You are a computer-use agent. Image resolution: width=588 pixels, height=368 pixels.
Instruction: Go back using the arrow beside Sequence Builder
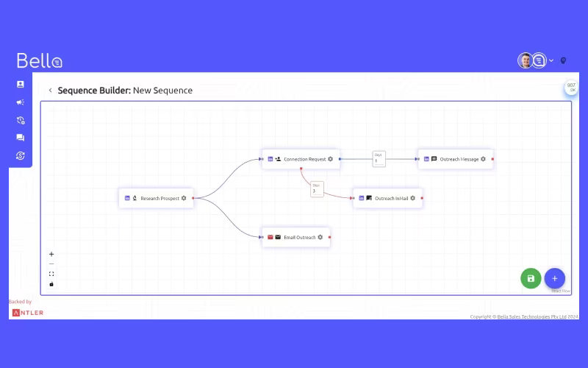click(50, 90)
